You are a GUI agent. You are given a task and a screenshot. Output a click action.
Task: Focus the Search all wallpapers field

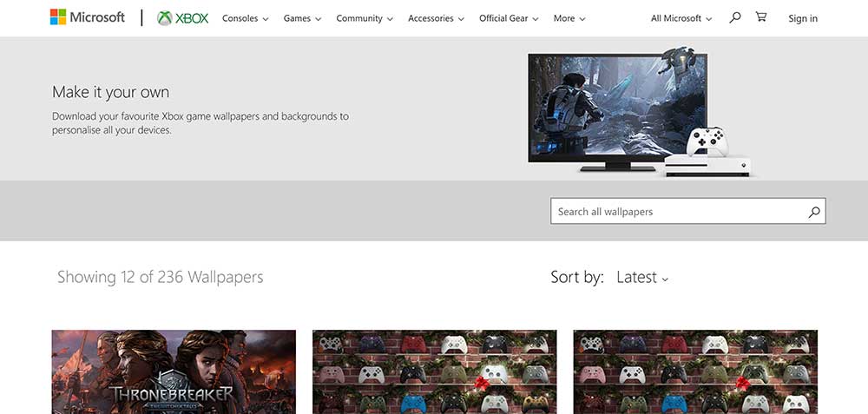coord(688,212)
